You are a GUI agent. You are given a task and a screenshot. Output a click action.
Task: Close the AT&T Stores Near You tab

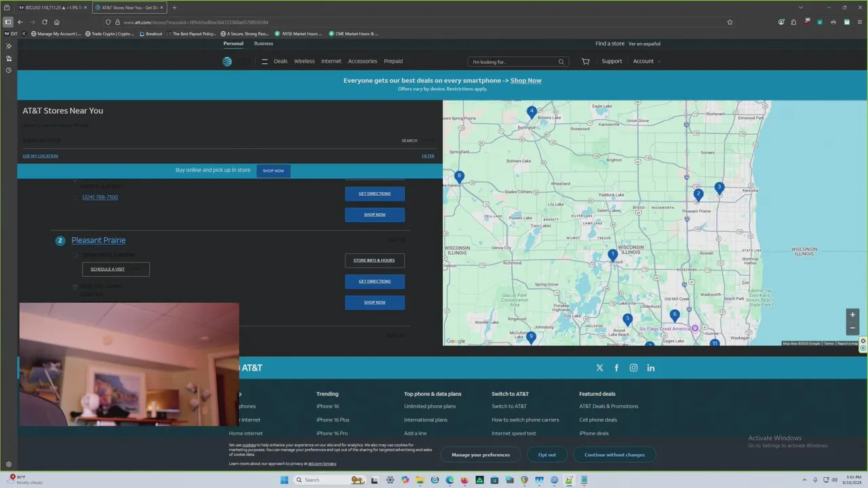coord(161,7)
